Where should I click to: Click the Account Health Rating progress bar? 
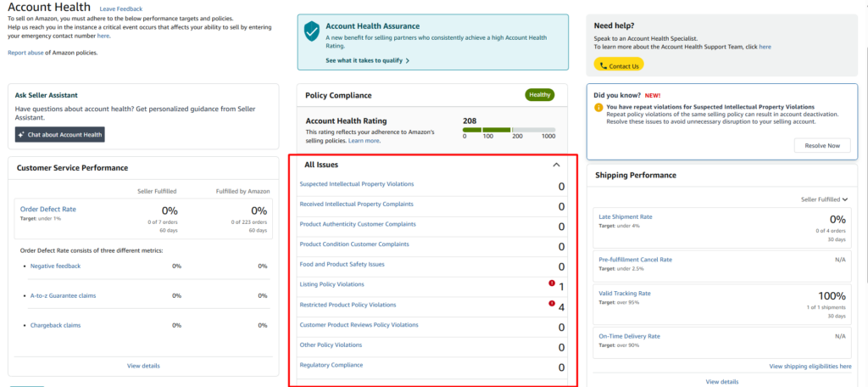[x=509, y=130]
